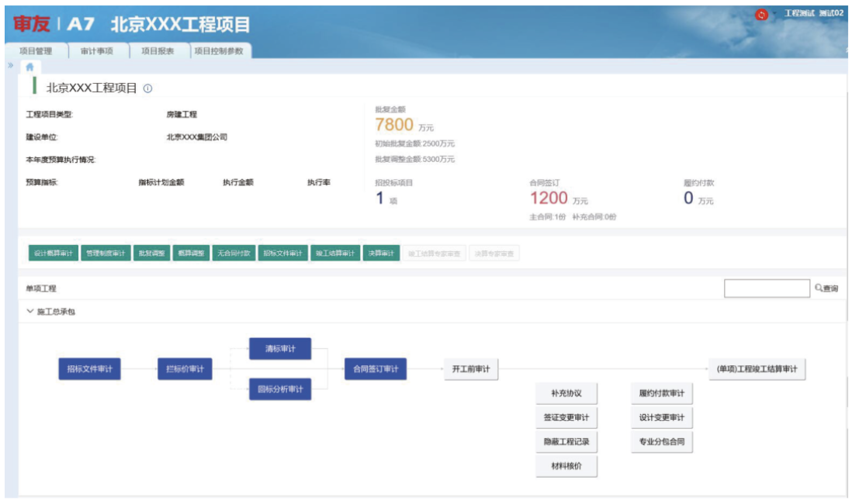The width and height of the screenshot is (852, 504).
Task: Collapse the 施工总承包 section
Action: [30, 312]
